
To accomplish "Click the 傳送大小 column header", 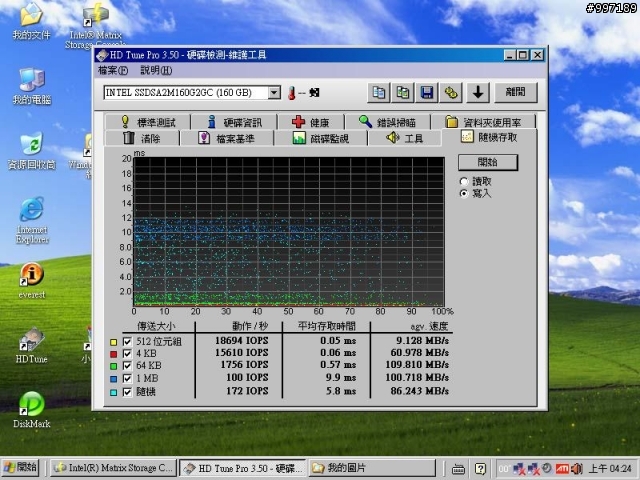I will click(x=156, y=326).
